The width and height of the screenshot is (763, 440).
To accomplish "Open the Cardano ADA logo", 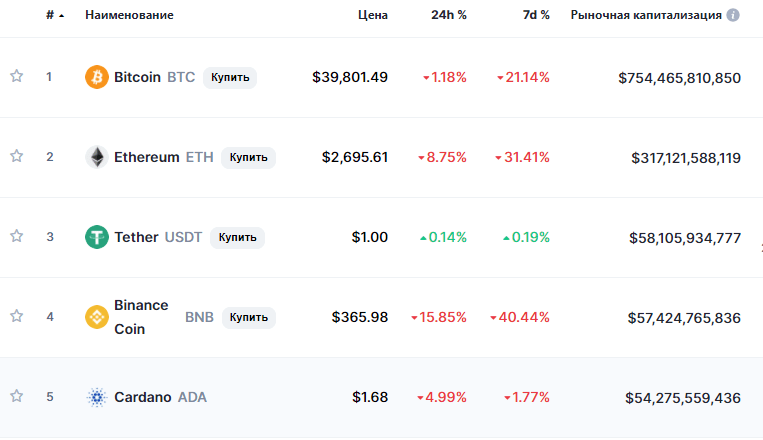I will tap(97, 397).
